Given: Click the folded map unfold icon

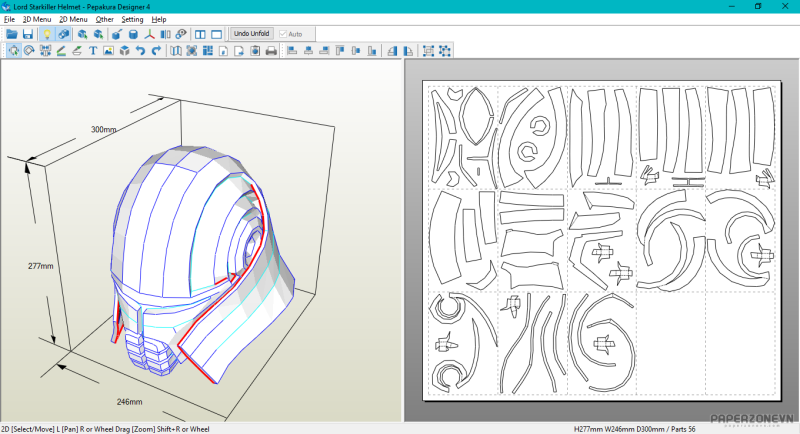Looking at the screenshot, I should (176, 50).
